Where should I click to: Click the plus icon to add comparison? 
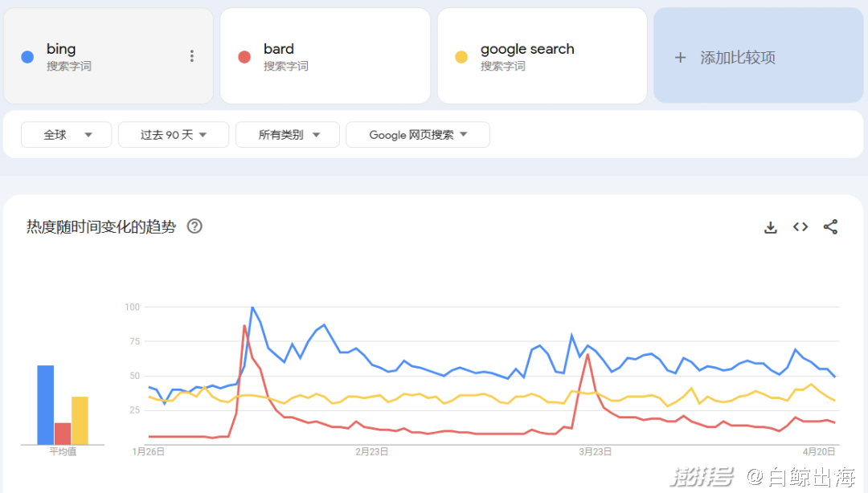click(681, 58)
